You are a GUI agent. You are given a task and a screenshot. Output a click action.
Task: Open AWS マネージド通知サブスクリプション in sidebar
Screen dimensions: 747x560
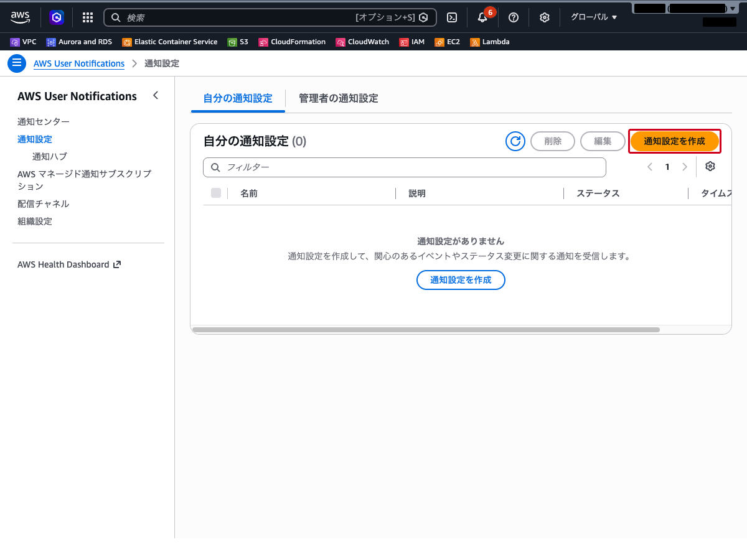click(x=85, y=180)
